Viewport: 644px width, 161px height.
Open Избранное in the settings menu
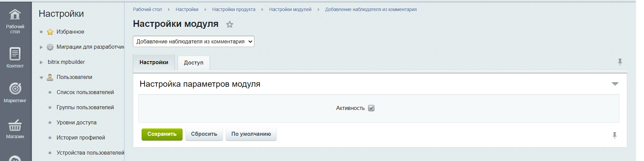[x=70, y=32]
